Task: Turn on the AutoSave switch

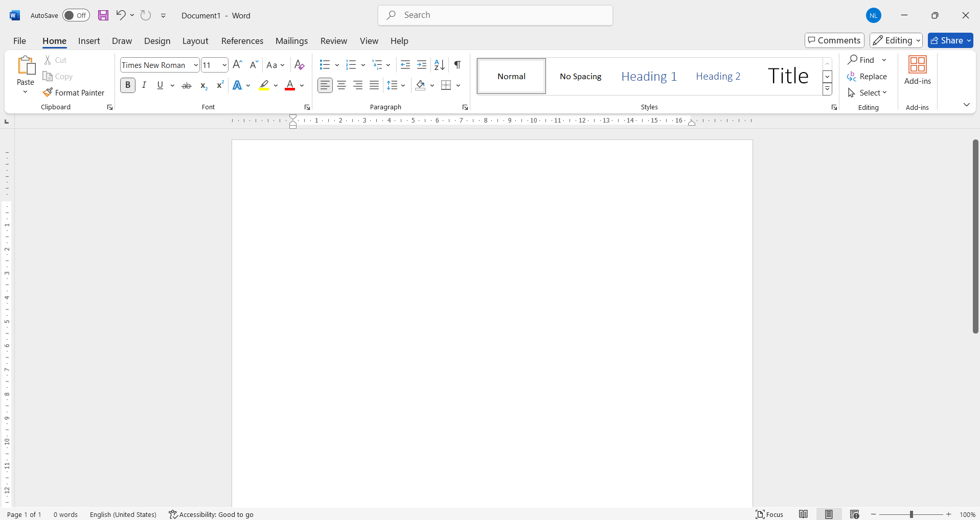Action: (76, 15)
